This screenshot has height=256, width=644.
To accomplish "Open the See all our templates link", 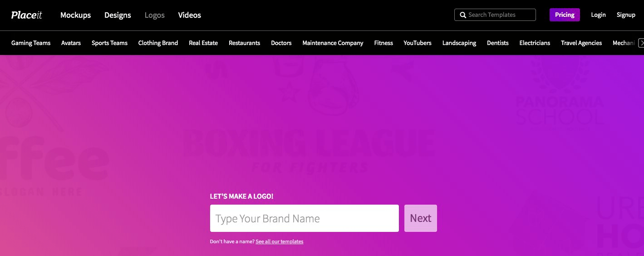I will 279,241.
